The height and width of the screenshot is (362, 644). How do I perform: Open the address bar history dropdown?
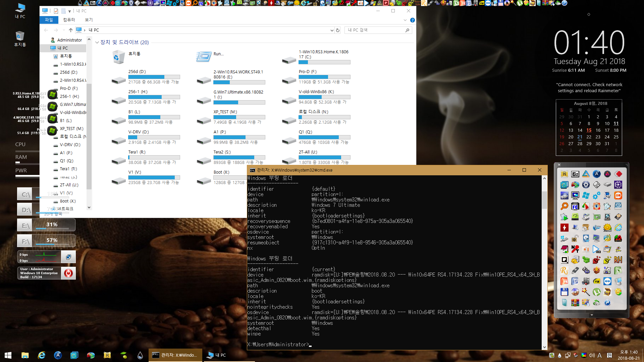332,30
